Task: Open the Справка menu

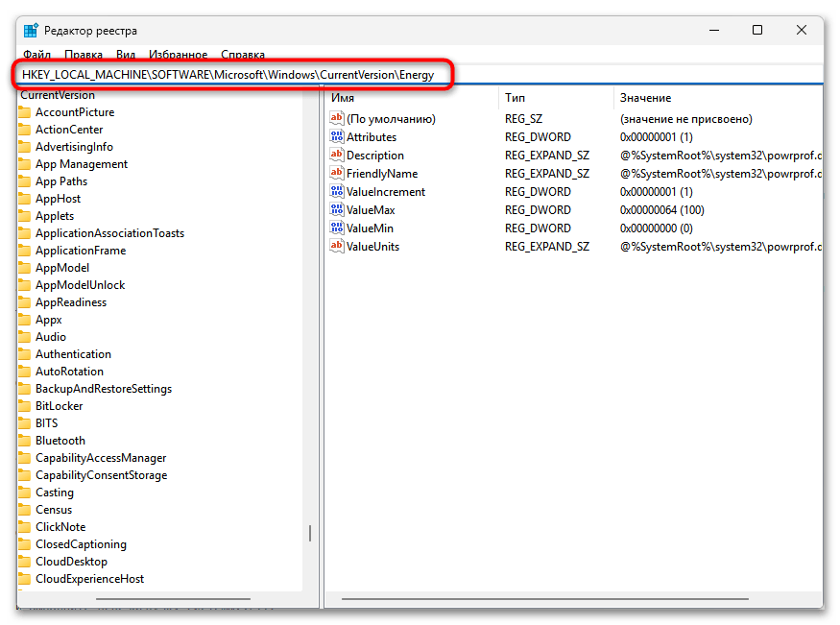Action: tap(243, 55)
